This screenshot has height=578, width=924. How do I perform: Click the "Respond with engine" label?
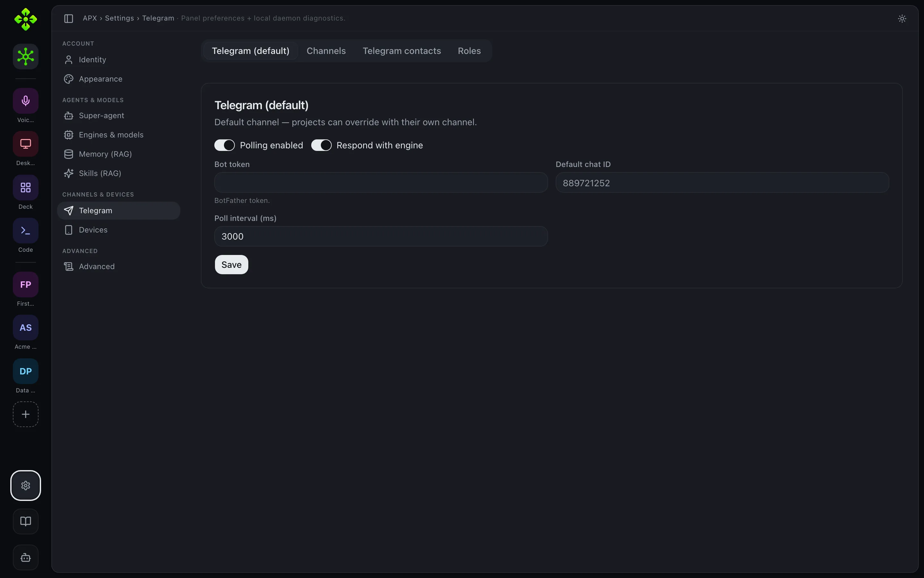pos(380,145)
